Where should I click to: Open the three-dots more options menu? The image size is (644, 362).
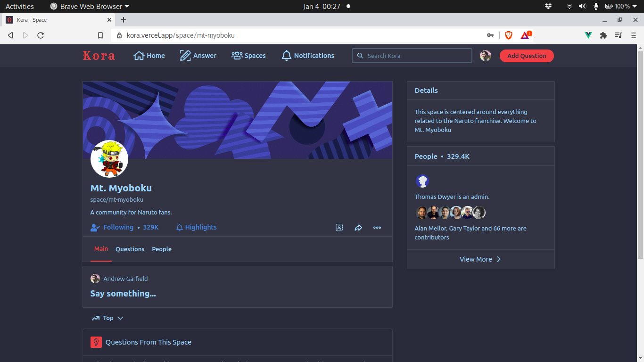point(377,228)
